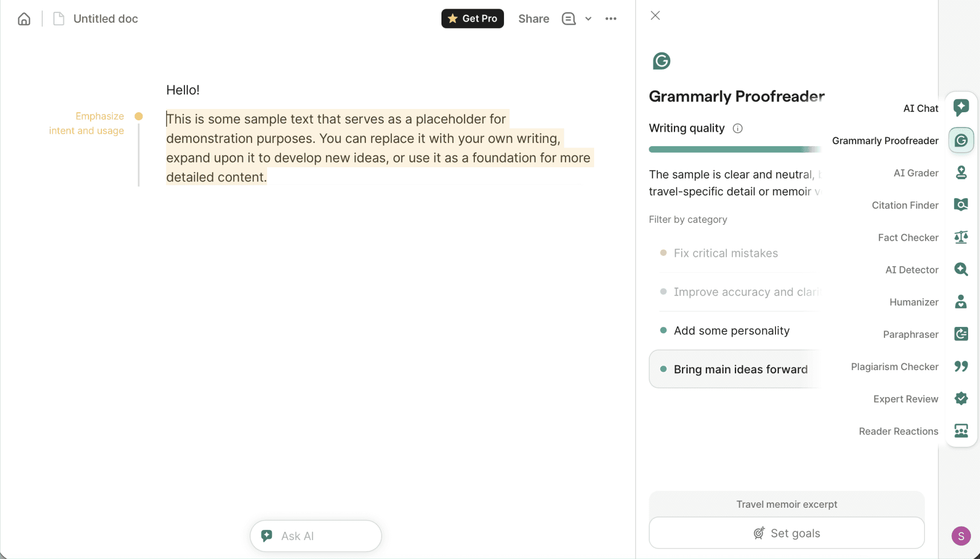Click the Plagiarism Checker label
The height and width of the screenshot is (559, 980).
pos(895,367)
